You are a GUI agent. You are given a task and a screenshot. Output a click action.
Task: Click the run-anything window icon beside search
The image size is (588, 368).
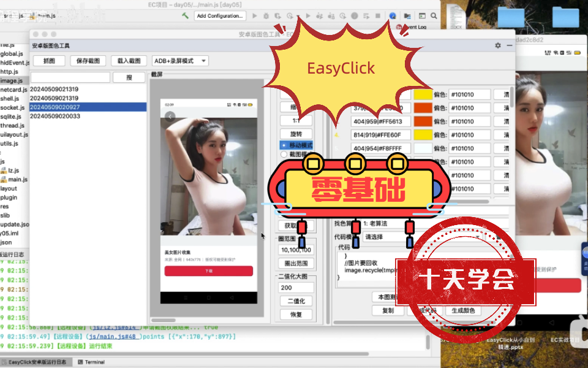[x=422, y=16]
